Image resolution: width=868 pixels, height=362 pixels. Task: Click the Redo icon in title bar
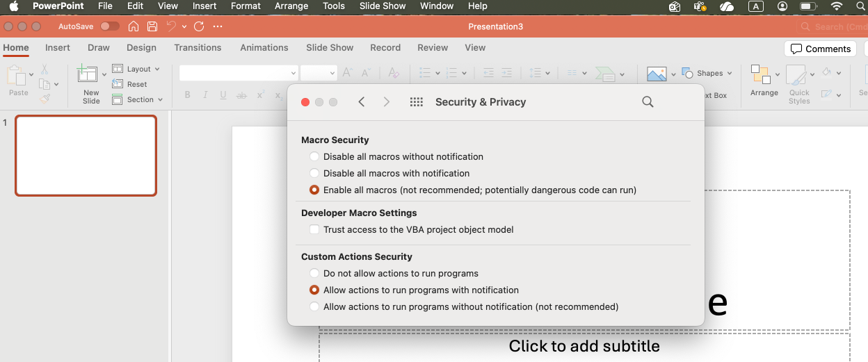(x=199, y=26)
